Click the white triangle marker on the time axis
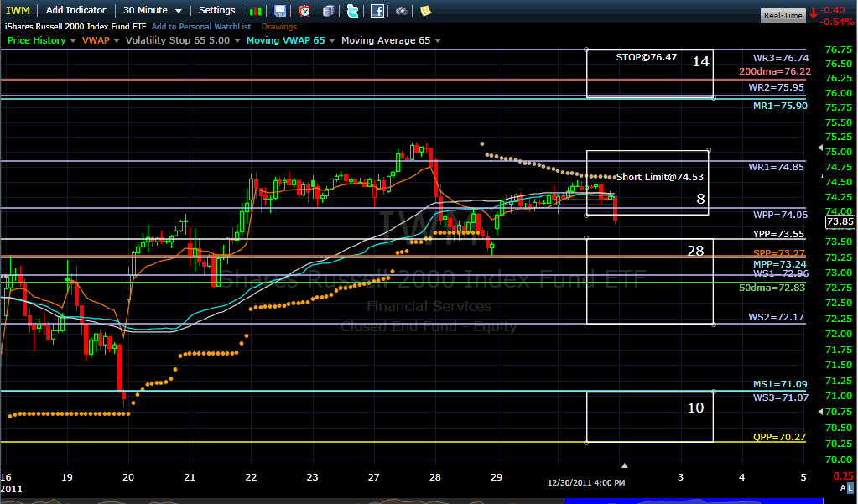858x504 pixels. point(624,465)
